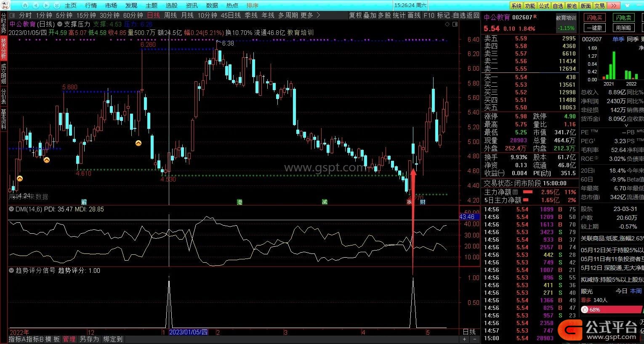Select the 多周期 tab

click(x=288, y=15)
